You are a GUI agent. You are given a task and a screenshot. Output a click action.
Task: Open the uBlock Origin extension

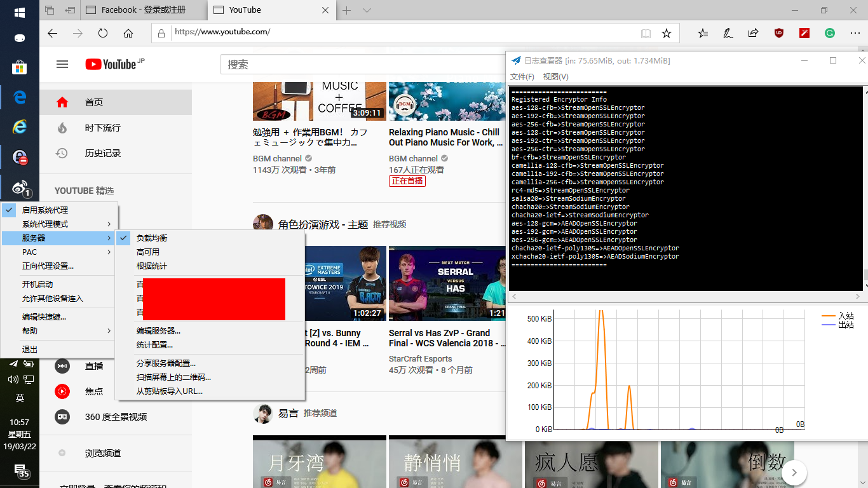(x=779, y=33)
